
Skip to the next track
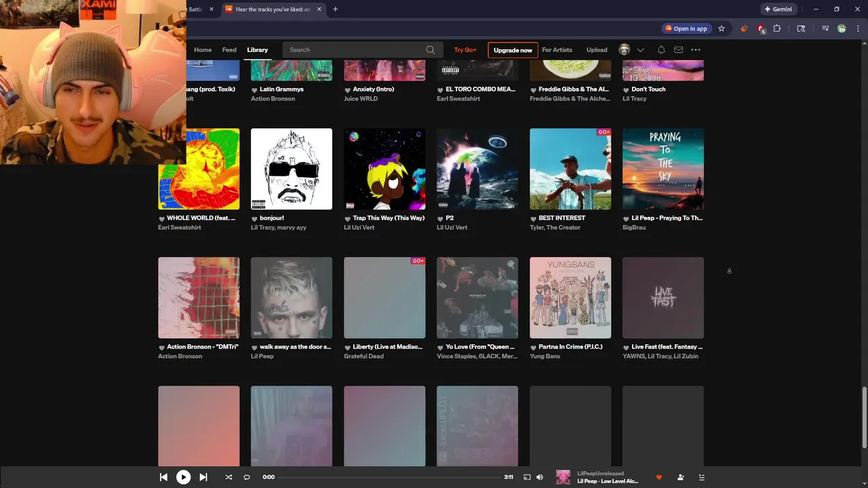[x=203, y=477]
